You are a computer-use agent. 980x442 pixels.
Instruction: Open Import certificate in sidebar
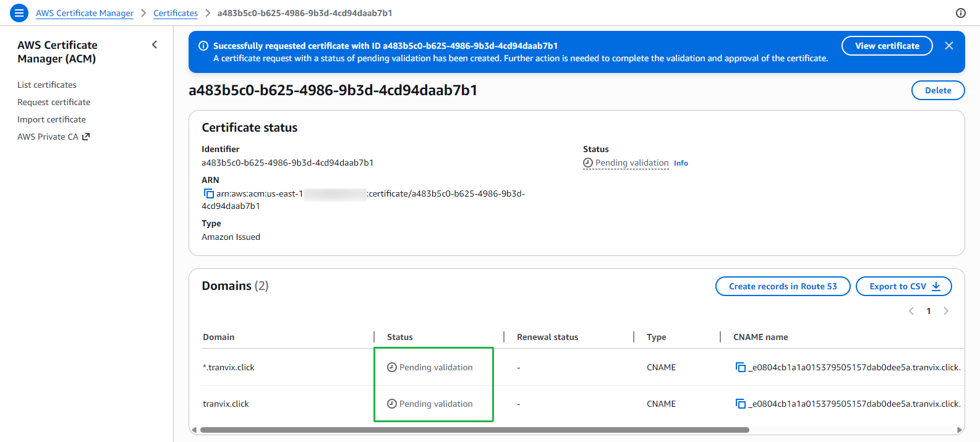51,119
